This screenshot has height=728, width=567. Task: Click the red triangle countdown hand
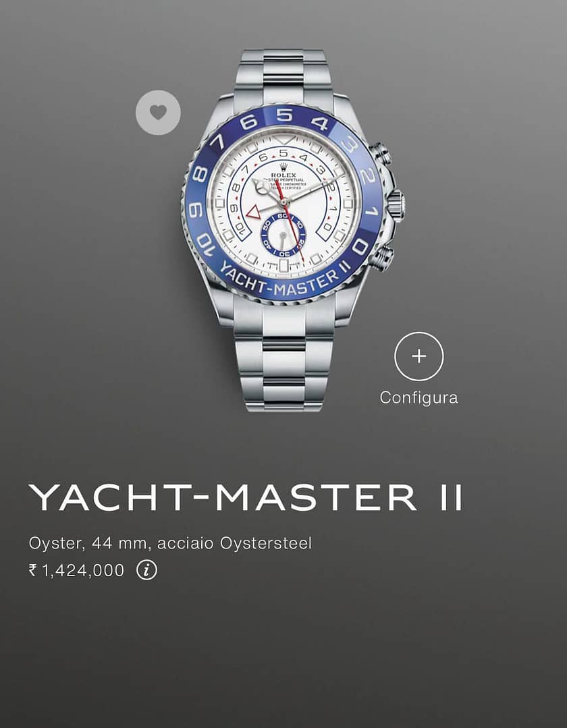pos(254,213)
